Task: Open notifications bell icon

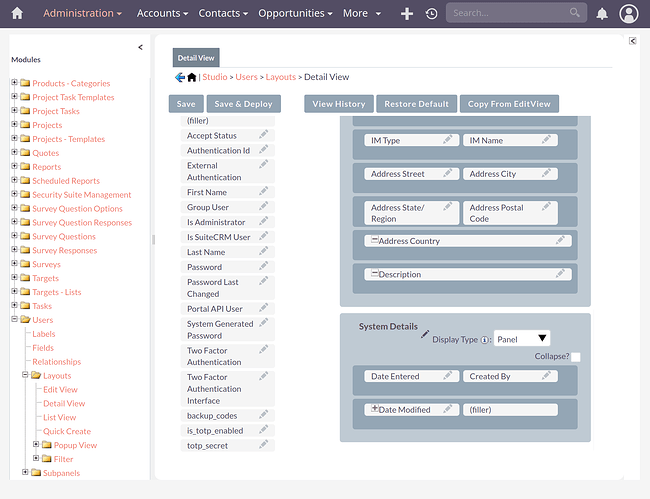Action: [601, 14]
